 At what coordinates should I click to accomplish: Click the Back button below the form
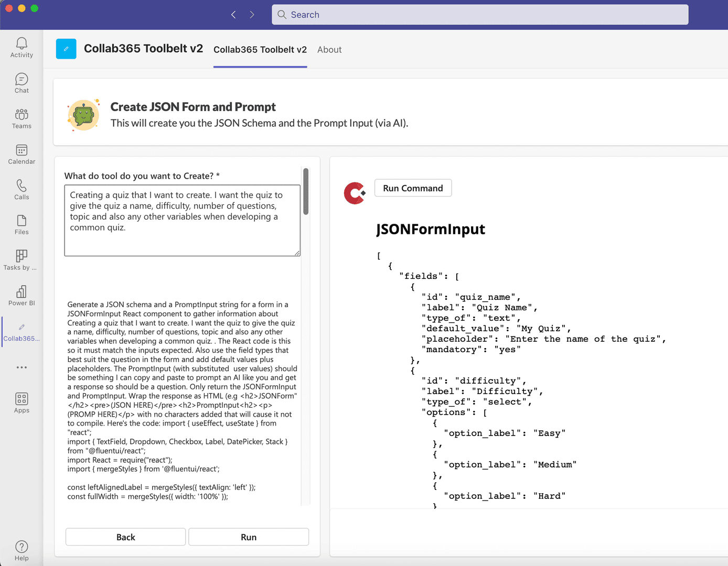point(125,537)
